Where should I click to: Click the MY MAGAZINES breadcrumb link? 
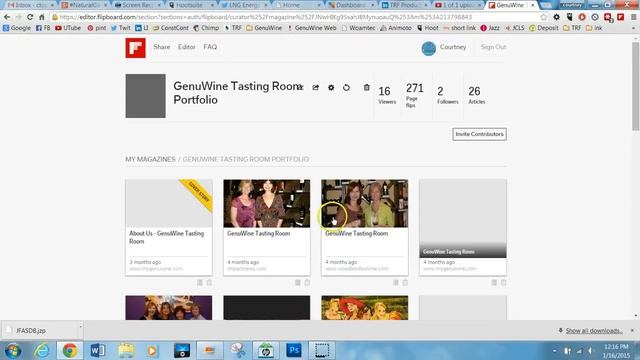[150, 159]
